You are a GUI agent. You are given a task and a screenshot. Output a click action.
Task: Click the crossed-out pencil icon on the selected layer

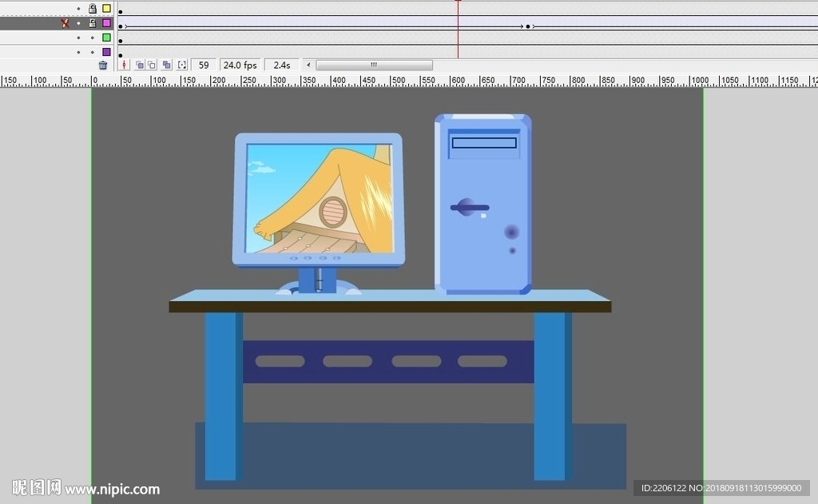tap(65, 23)
